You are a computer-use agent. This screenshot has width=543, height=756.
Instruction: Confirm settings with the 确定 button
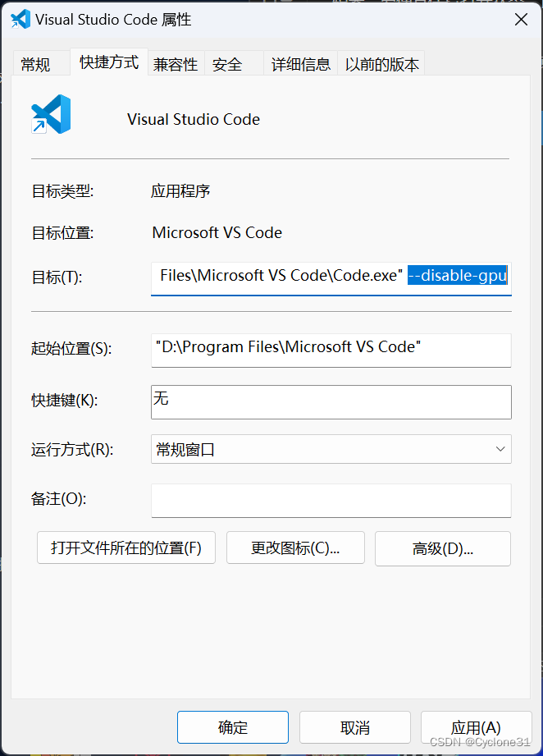(x=233, y=726)
